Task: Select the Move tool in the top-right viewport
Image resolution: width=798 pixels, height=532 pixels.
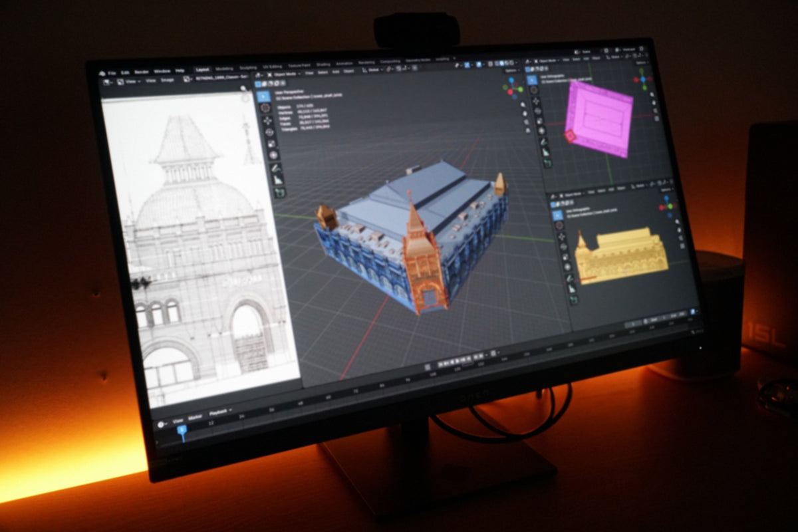Action: 536,100
